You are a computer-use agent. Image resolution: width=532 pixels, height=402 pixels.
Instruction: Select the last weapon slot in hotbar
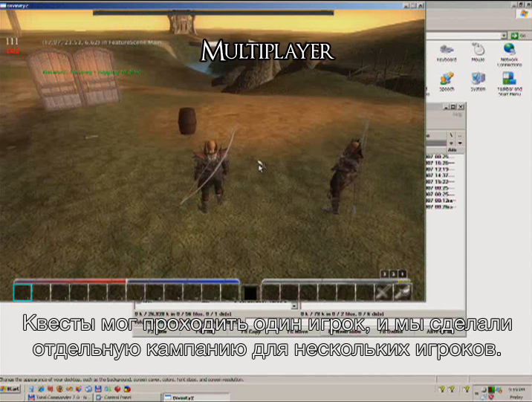pyautogui.click(x=402, y=293)
